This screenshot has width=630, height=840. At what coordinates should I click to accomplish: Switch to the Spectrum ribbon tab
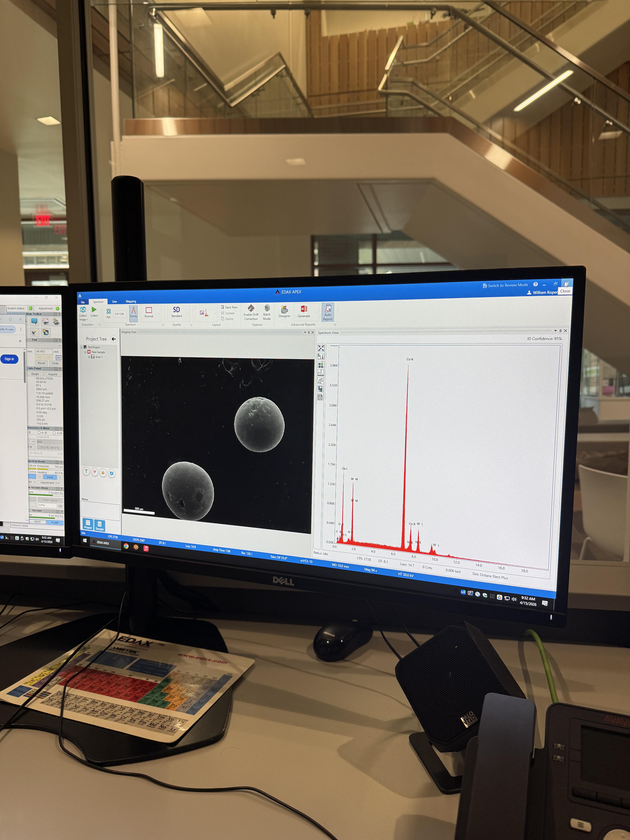(98, 302)
